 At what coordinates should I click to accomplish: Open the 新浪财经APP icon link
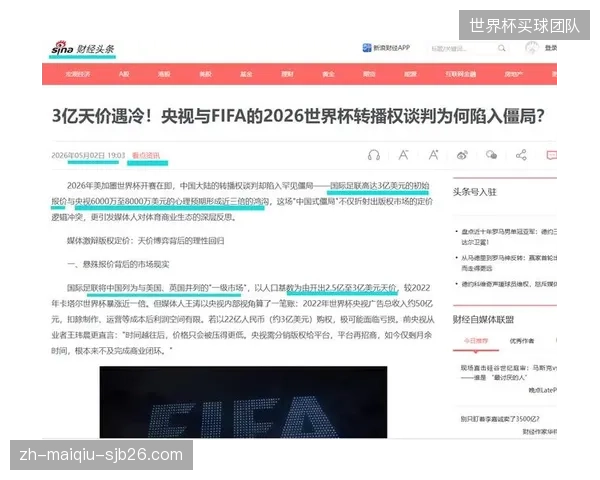[x=386, y=48]
